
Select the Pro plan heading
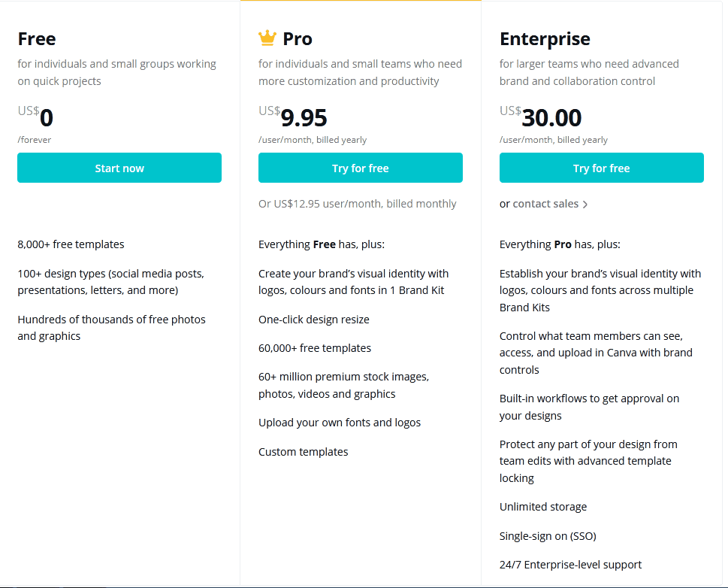(298, 38)
